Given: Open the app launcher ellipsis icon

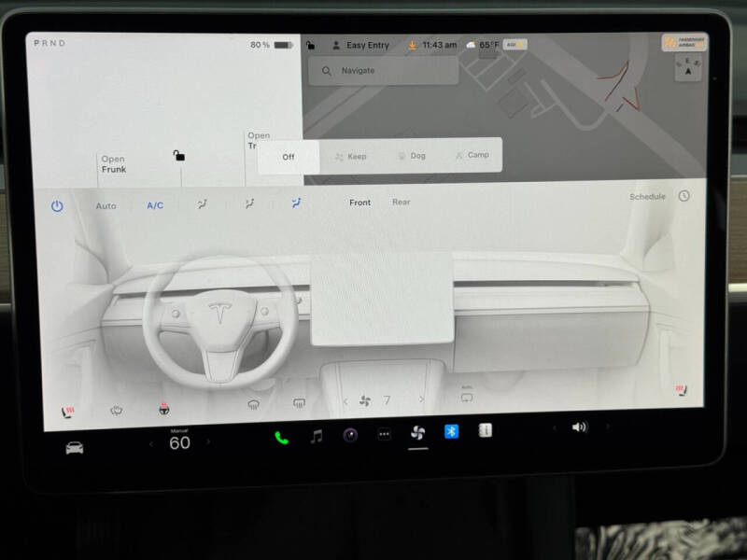Looking at the screenshot, I should 383,433.
